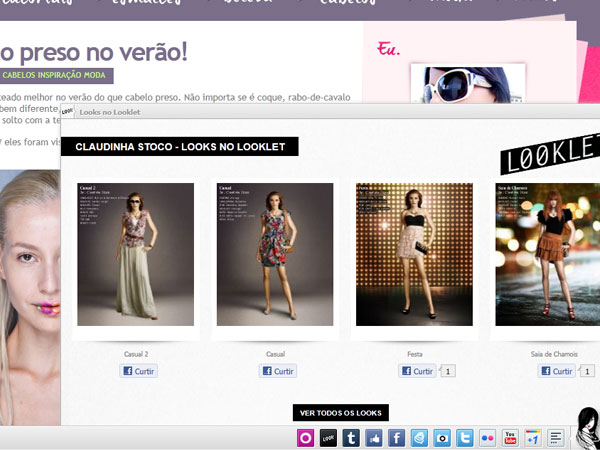Open the pink Orkut icon in bottom toolbar

pyautogui.click(x=305, y=438)
